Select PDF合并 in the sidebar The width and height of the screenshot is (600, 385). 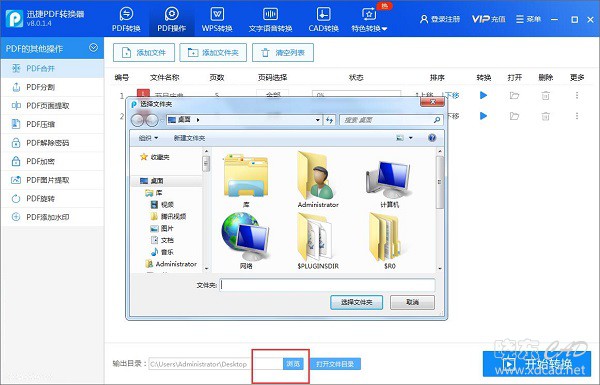click(x=52, y=69)
